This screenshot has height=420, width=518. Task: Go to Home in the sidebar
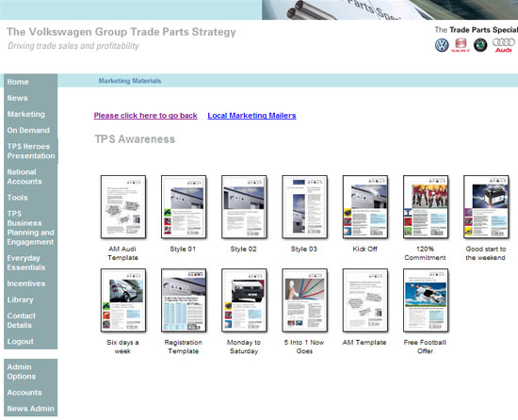(x=18, y=82)
